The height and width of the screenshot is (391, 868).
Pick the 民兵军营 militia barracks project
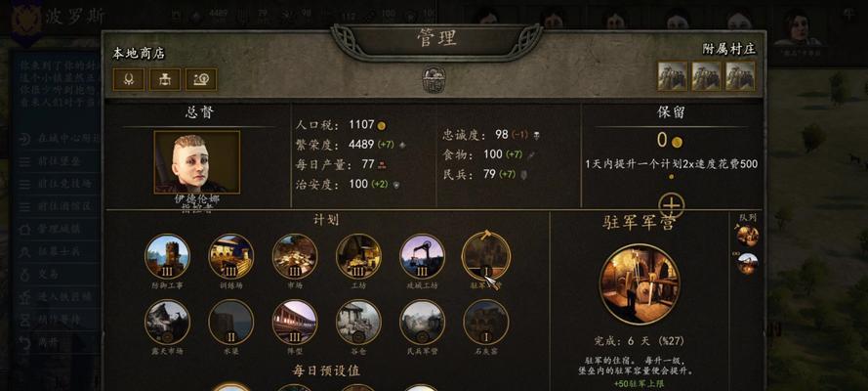(x=423, y=322)
